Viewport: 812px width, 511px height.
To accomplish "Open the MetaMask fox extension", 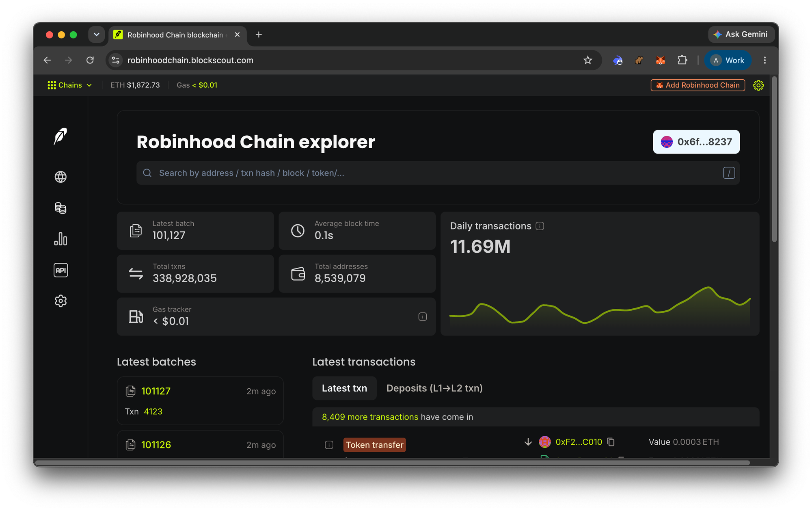I will (661, 61).
